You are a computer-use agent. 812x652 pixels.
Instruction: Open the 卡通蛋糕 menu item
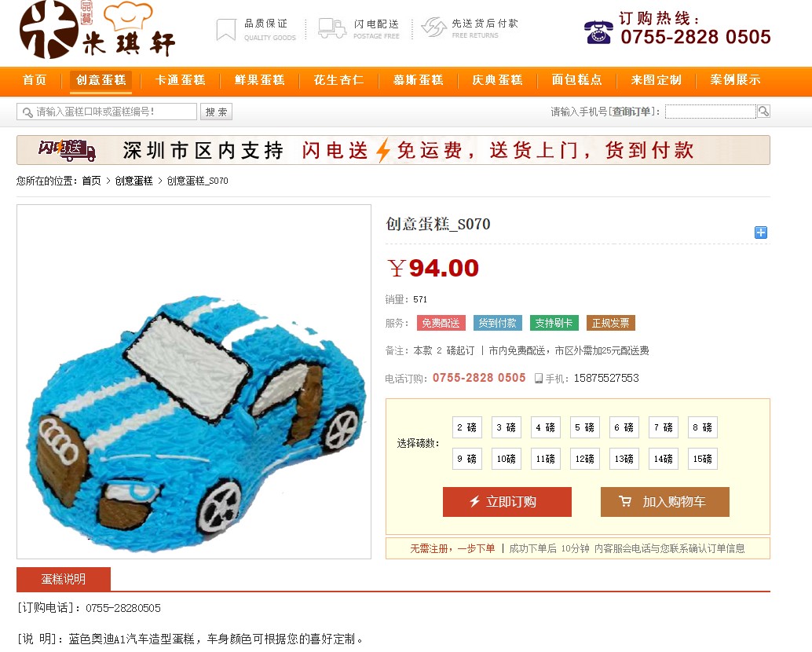point(180,80)
